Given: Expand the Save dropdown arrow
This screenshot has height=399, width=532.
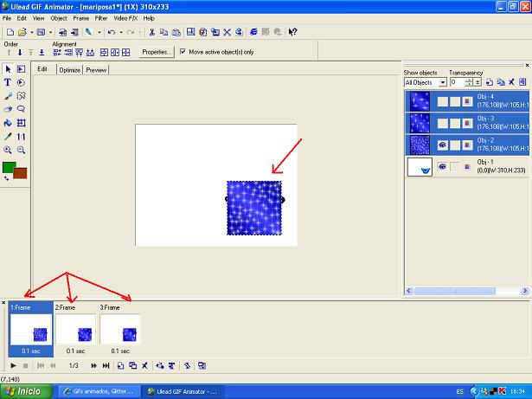Looking at the screenshot, I should pyautogui.click(x=50, y=32).
